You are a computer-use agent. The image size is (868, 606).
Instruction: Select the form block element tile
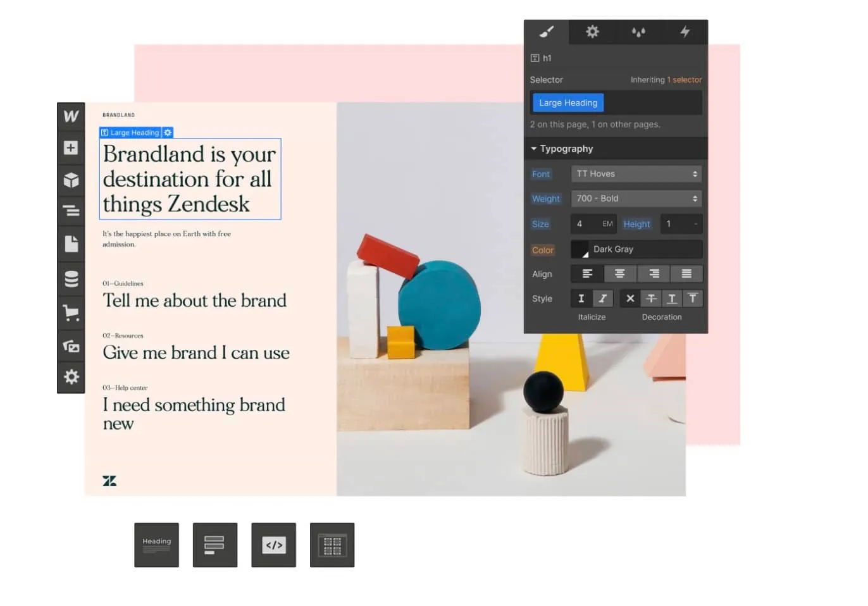[214, 545]
